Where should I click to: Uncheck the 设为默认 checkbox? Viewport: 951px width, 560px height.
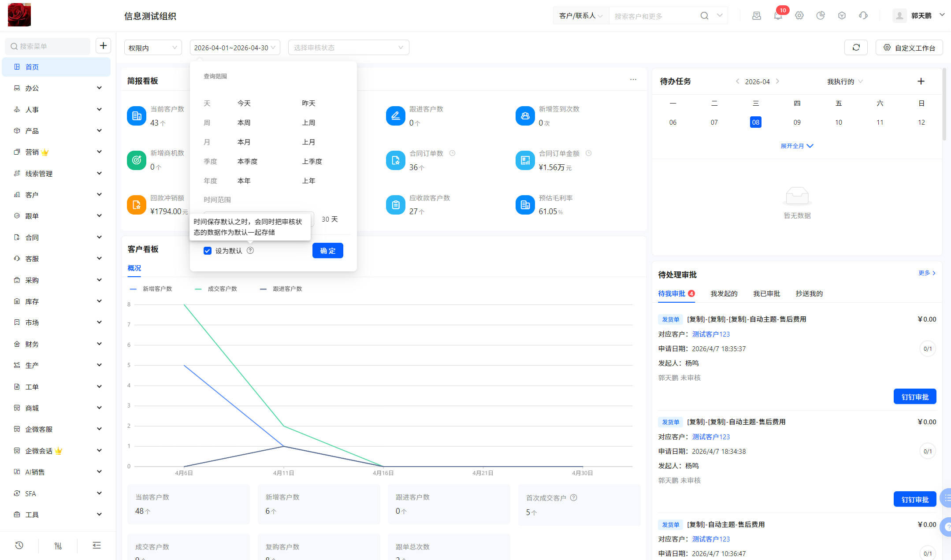click(208, 251)
